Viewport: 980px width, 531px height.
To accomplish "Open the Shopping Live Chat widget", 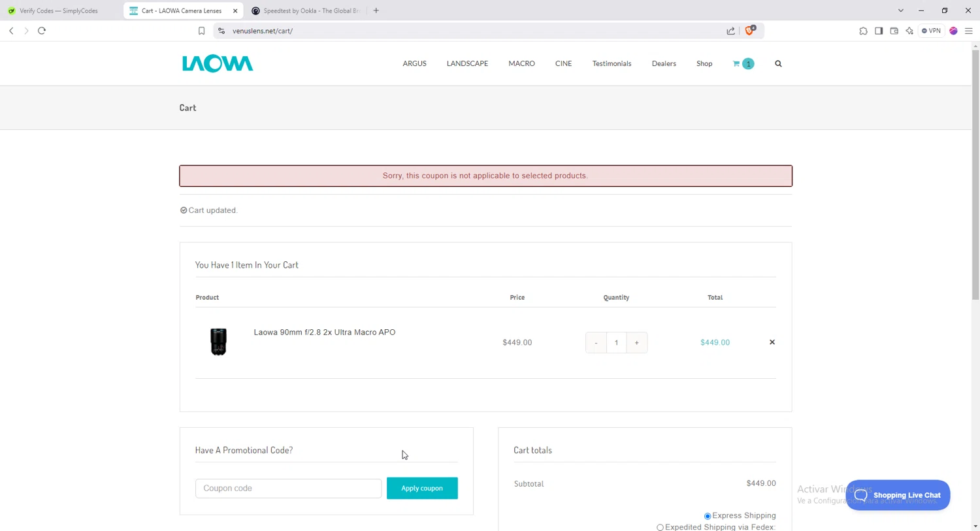I will pos(898,495).
